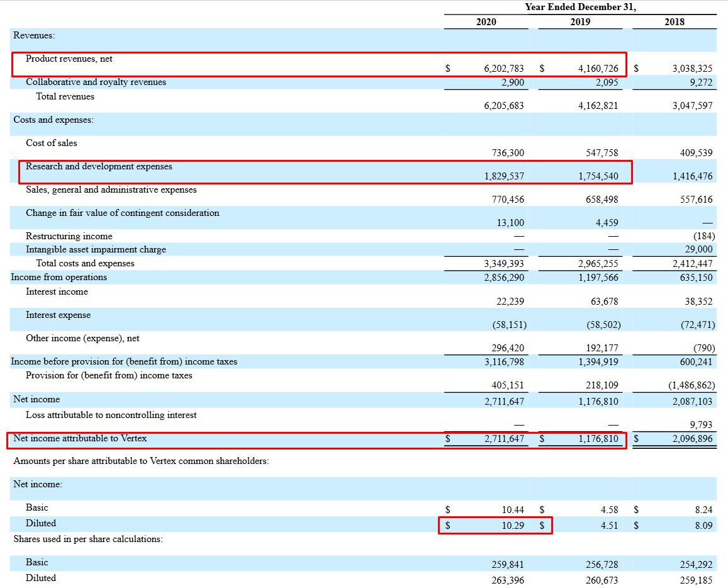Click 2020 total revenues figure 6,205,683

[x=503, y=106]
